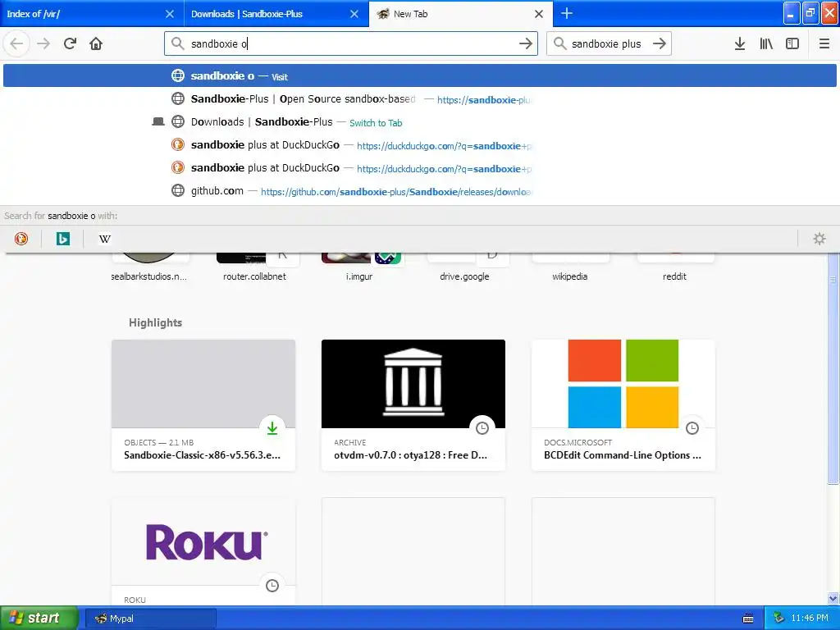Click the history clock badge on Roku card
The width and height of the screenshot is (840, 630).
coord(272,586)
